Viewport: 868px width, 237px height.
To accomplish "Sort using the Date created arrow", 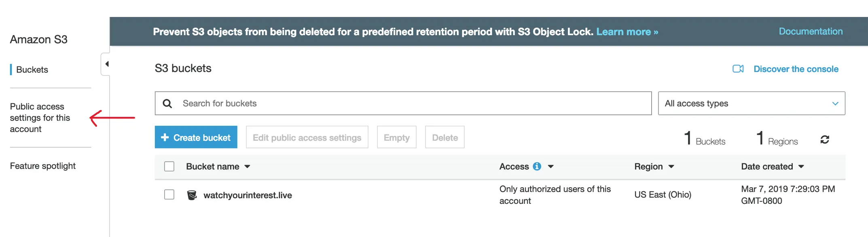I will [801, 167].
